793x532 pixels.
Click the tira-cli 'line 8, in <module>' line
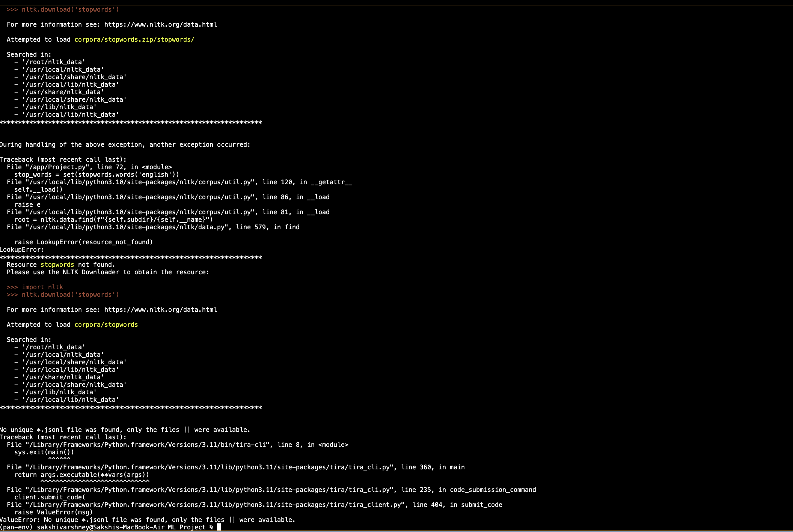click(x=178, y=445)
